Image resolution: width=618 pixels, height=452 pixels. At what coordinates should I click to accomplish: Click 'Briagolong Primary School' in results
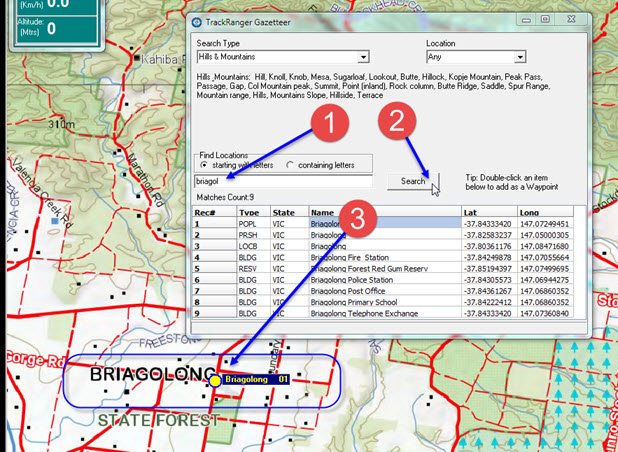click(x=354, y=302)
